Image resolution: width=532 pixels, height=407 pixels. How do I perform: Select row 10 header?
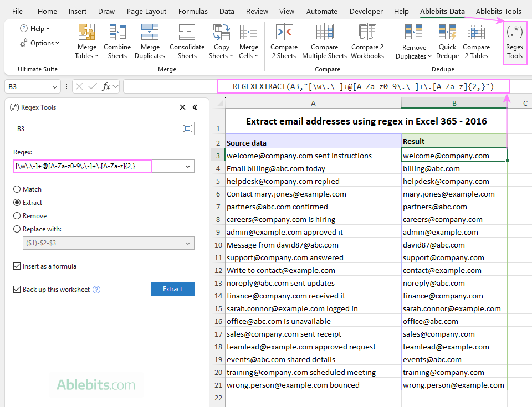218,245
